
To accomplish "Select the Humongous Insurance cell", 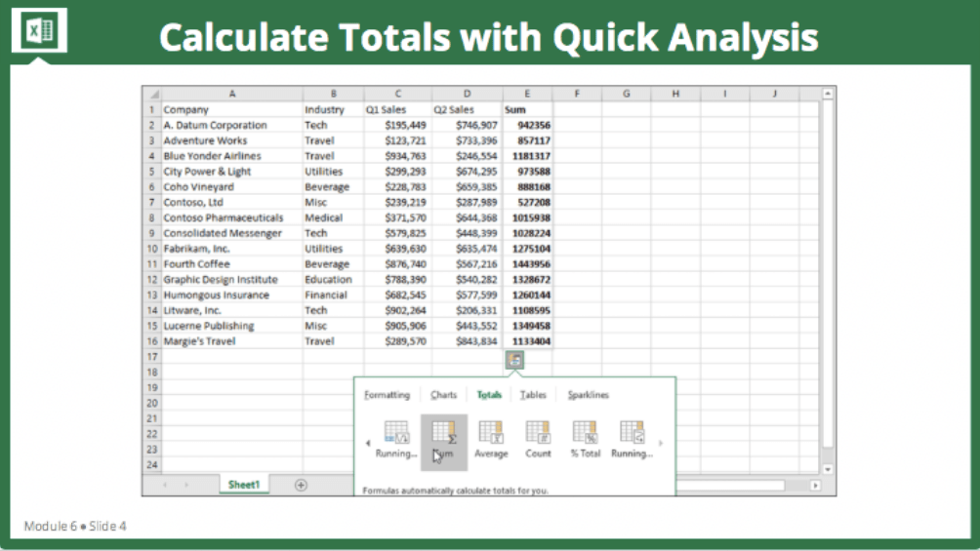I will (x=232, y=295).
